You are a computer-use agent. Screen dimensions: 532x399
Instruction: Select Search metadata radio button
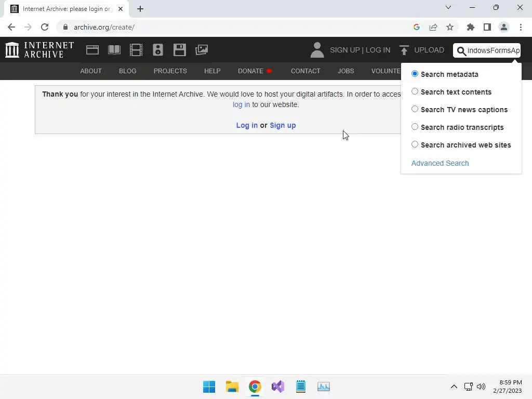click(415, 74)
